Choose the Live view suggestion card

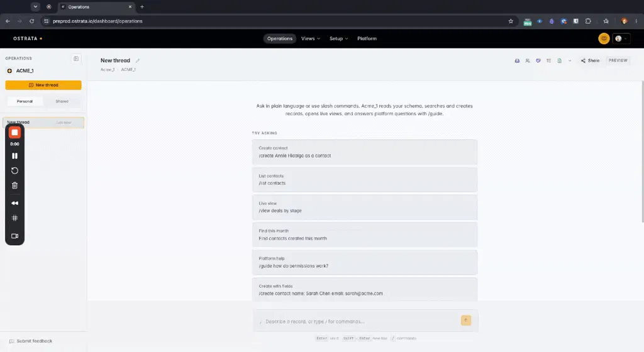pos(365,207)
